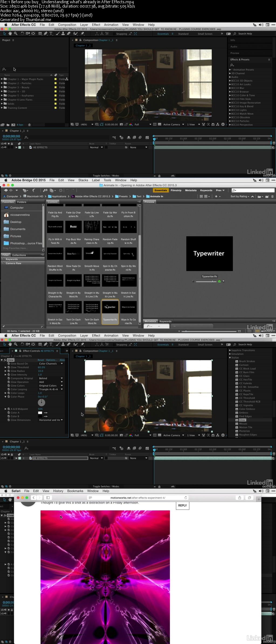Toggle the A & B Midpoint stopwatch

9,409
